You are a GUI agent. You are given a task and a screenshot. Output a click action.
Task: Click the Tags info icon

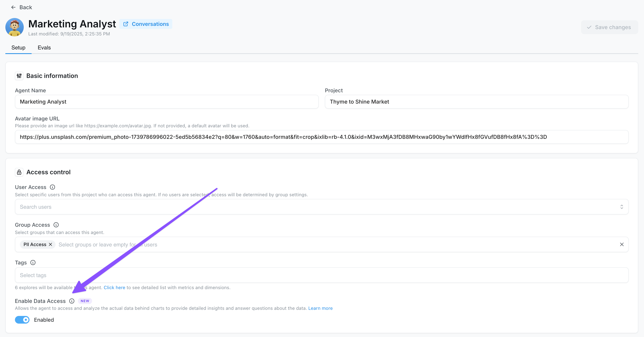pos(33,263)
